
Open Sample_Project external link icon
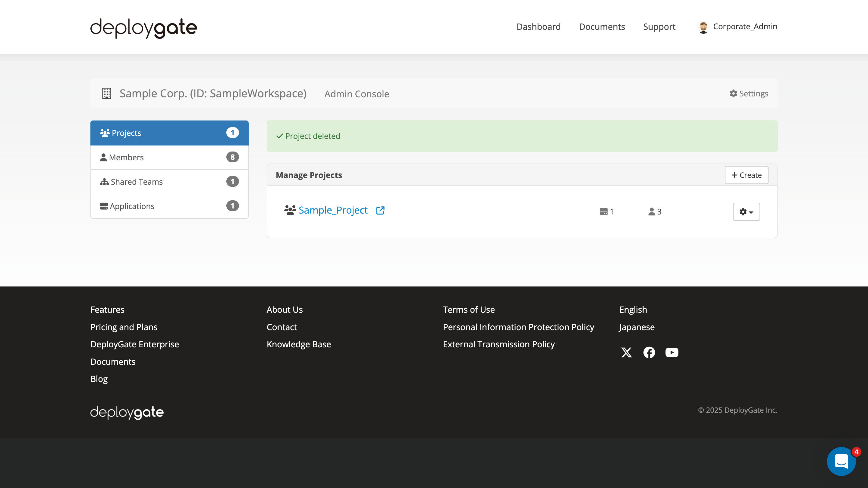click(380, 210)
